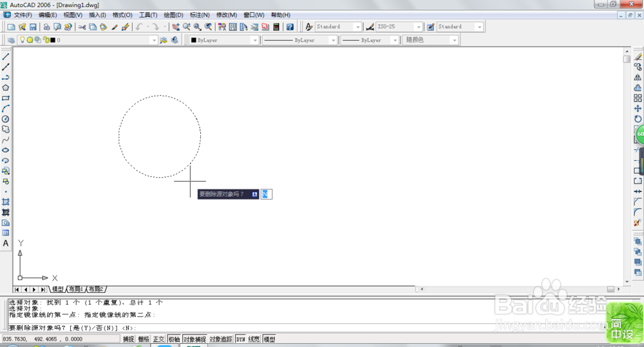This screenshot has width=644, height=347.
Task: Open the 标注(N) menu
Action: [200, 15]
